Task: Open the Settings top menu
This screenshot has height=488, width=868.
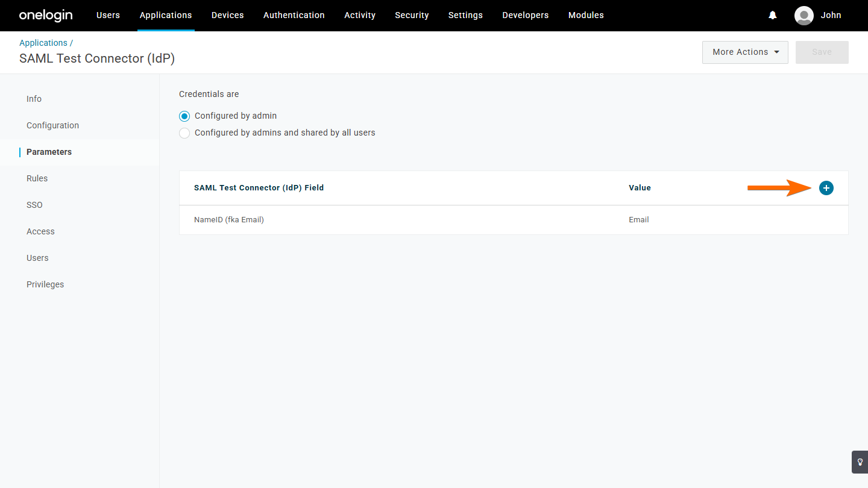Action: [465, 16]
